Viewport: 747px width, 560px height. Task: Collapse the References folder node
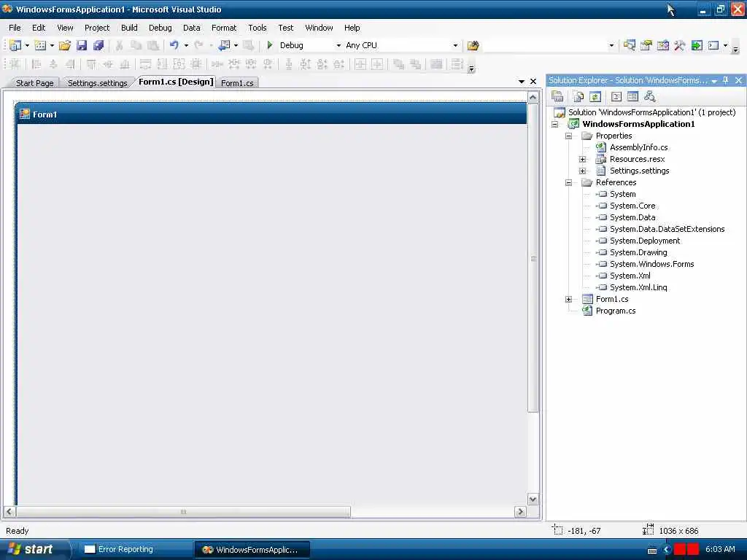point(568,182)
